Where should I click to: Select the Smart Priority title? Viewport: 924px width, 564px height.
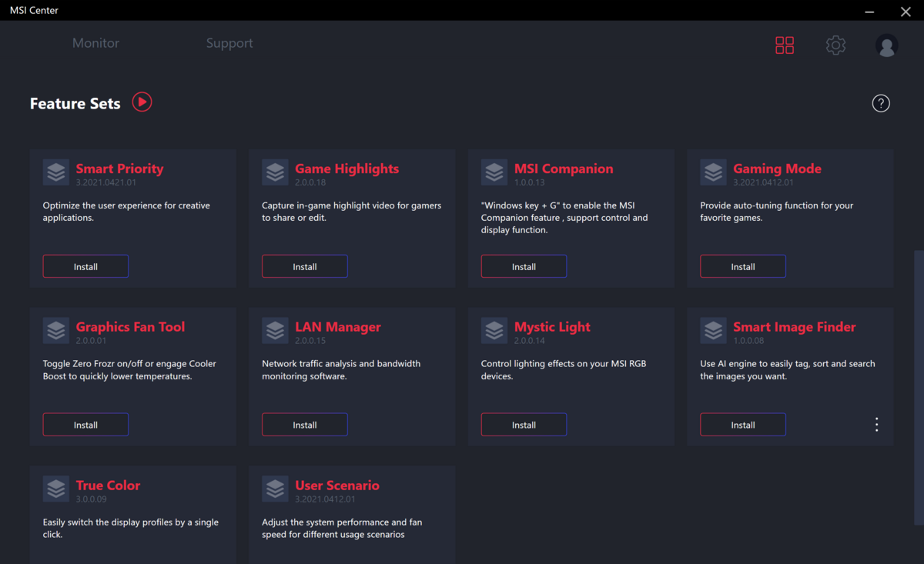tap(119, 169)
